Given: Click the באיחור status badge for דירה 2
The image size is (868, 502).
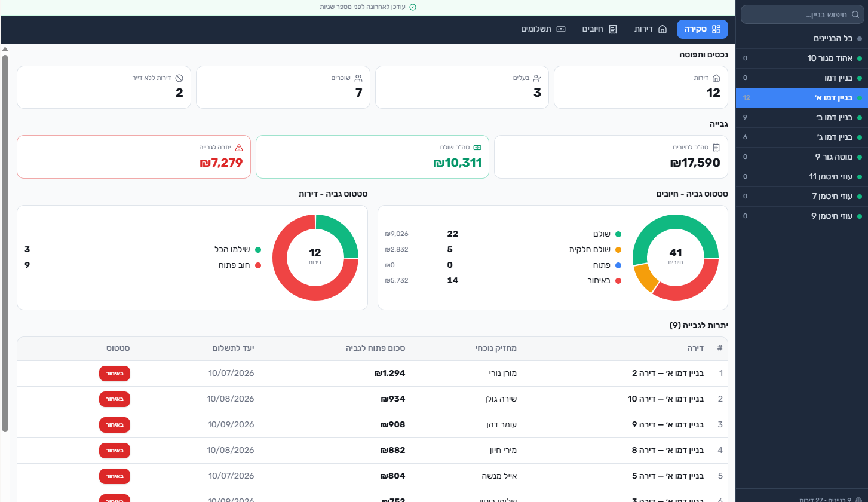Looking at the screenshot, I should (x=115, y=374).
